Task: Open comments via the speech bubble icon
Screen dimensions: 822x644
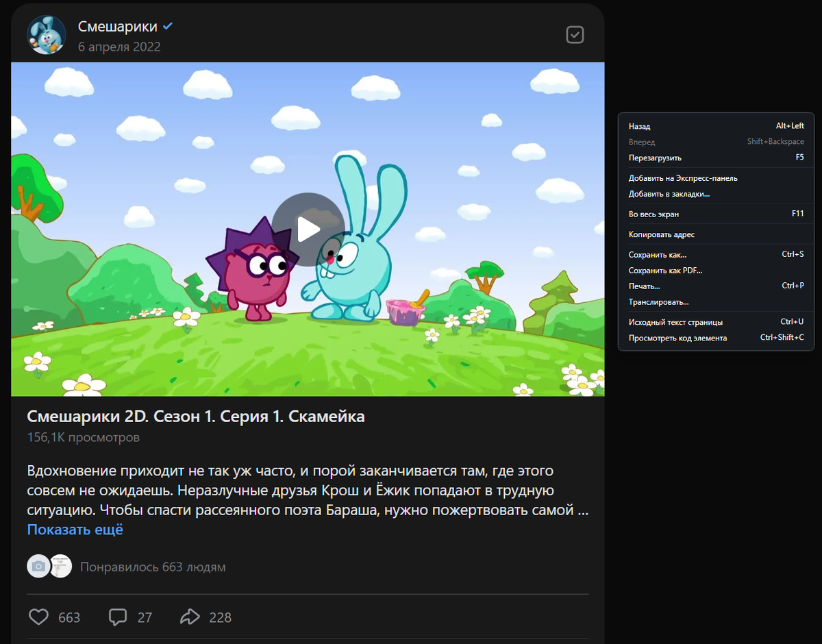Action: click(x=118, y=617)
